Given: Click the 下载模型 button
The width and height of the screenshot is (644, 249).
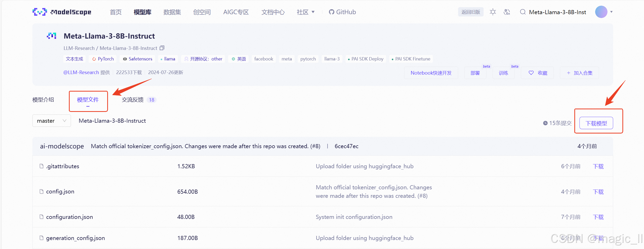Looking at the screenshot, I should pos(596,123).
